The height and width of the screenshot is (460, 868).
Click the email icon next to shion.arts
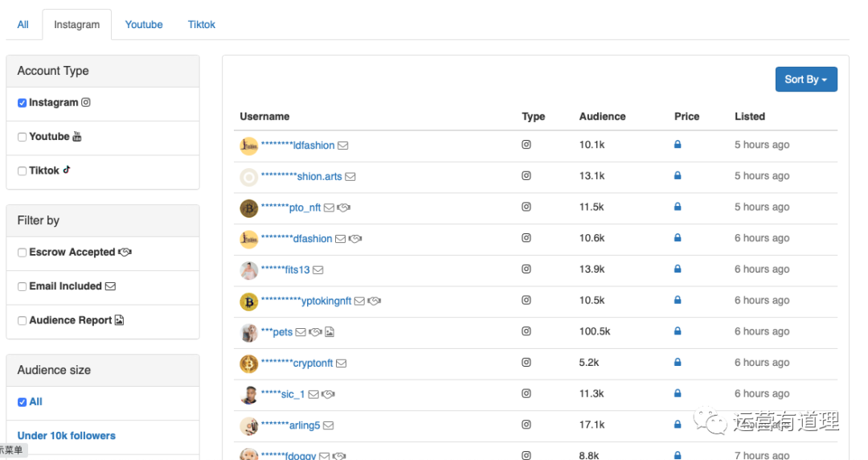(350, 177)
